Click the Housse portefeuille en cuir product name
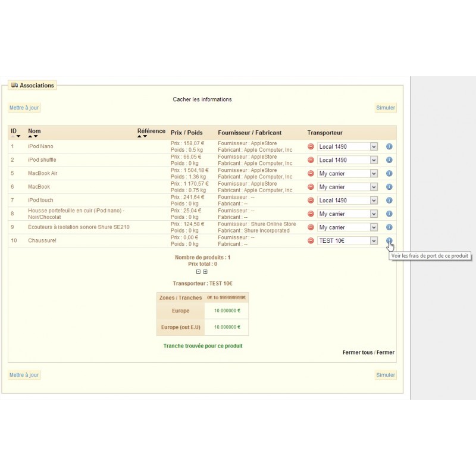The image size is (476, 476). coord(76,211)
